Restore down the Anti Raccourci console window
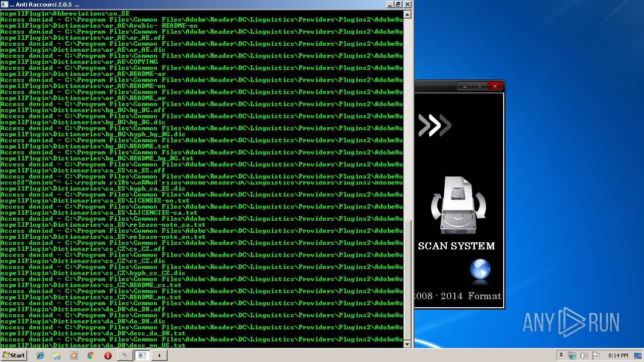Screen dimensions: 644x362 (x=398, y=5)
